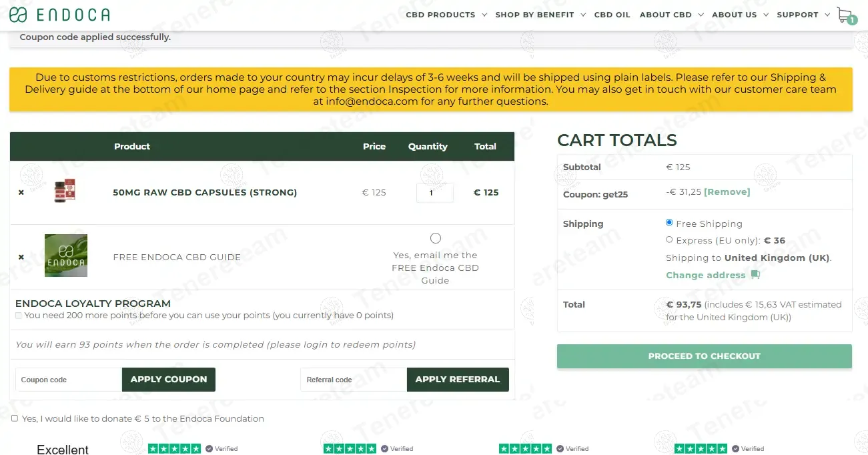
Task: Click the quantity field for CBD capsules
Action: click(x=434, y=193)
